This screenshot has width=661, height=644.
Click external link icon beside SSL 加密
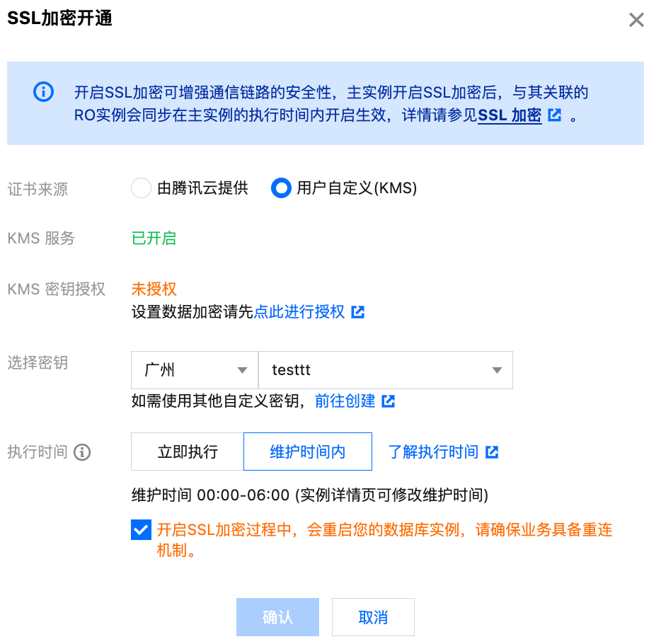coord(555,115)
